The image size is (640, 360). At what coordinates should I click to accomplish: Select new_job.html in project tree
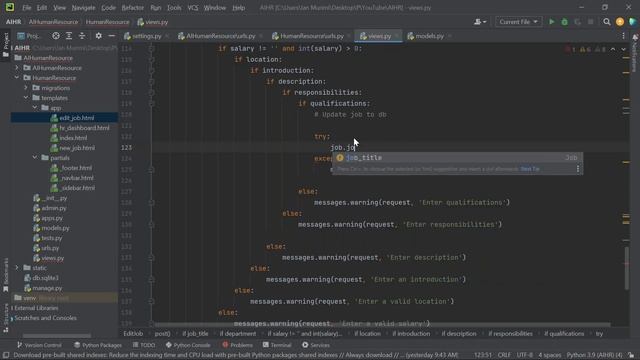click(x=77, y=148)
